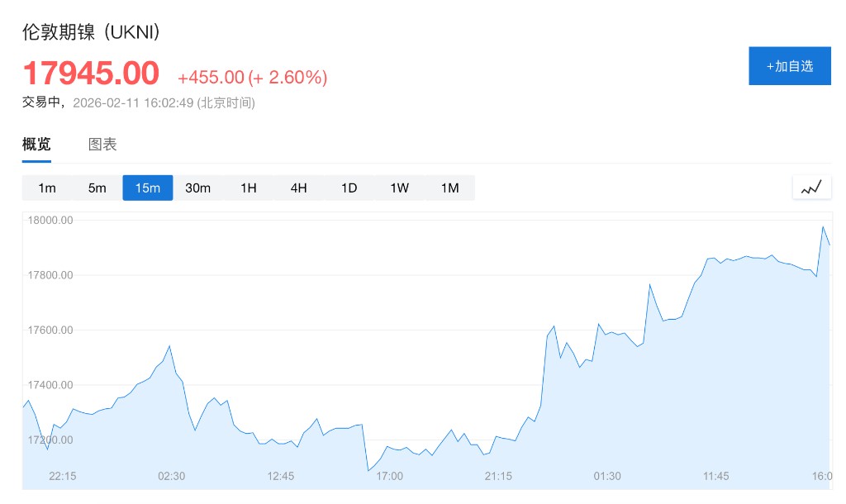Set chart interval to 30m

(x=198, y=188)
